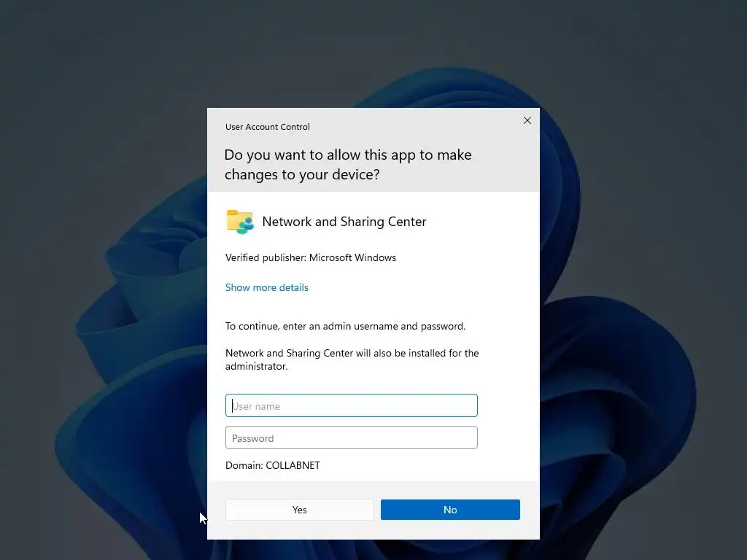Click into the Password field

351,437
